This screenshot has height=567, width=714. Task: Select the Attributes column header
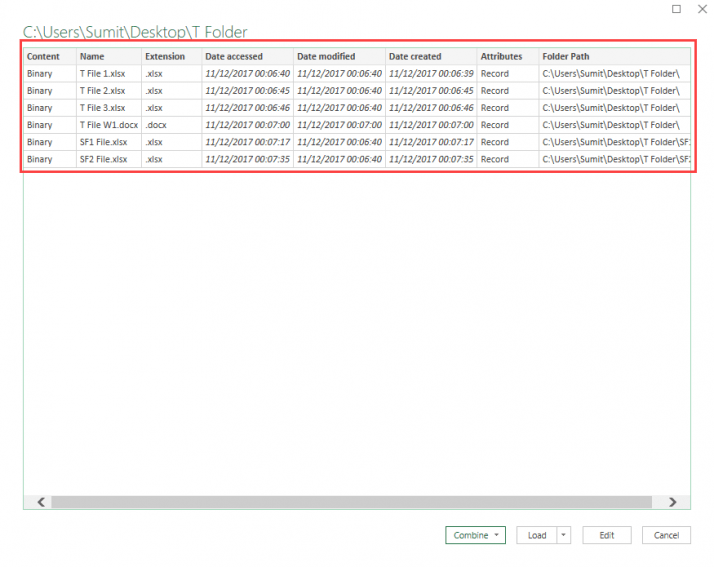pyautogui.click(x=508, y=56)
